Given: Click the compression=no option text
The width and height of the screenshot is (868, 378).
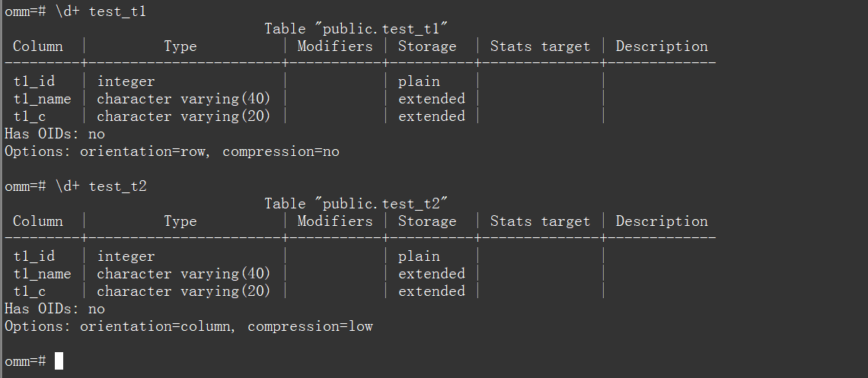Looking at the screenshot, I should [280, 151].
